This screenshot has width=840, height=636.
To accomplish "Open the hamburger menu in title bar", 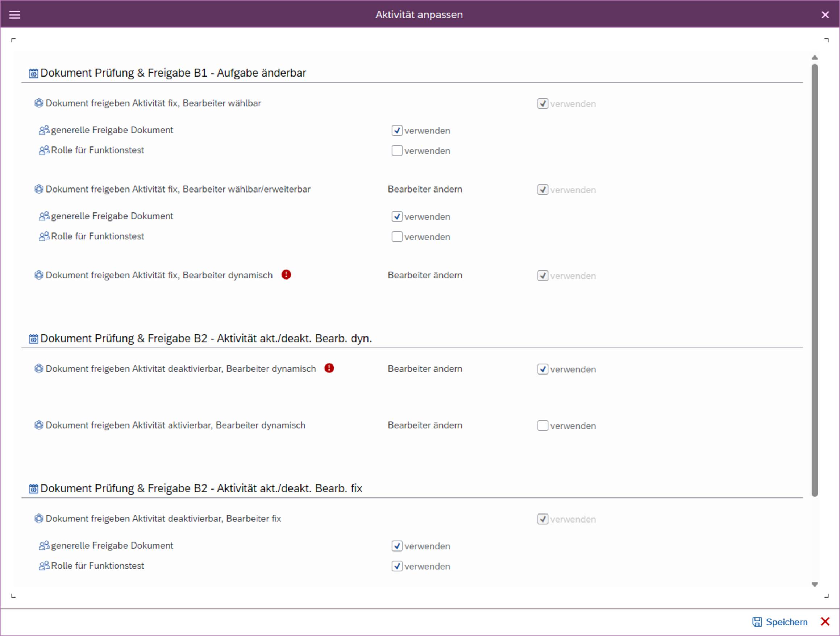I will pos(14,15).
